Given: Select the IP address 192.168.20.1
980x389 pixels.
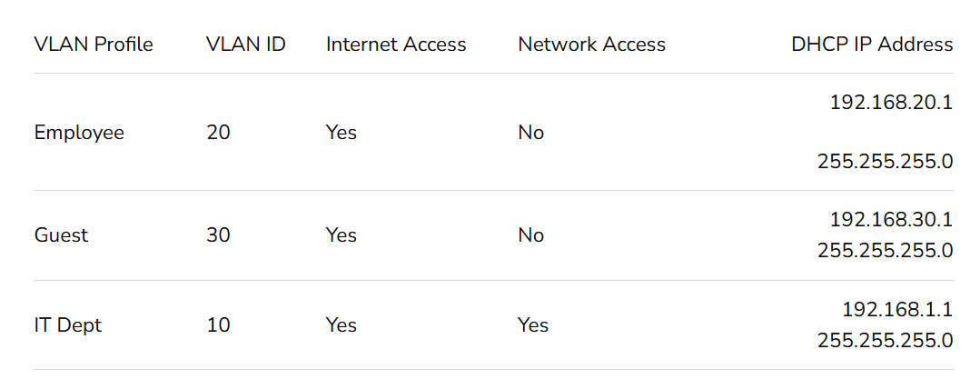Looking at the screenshot, I should click(890, 103).
